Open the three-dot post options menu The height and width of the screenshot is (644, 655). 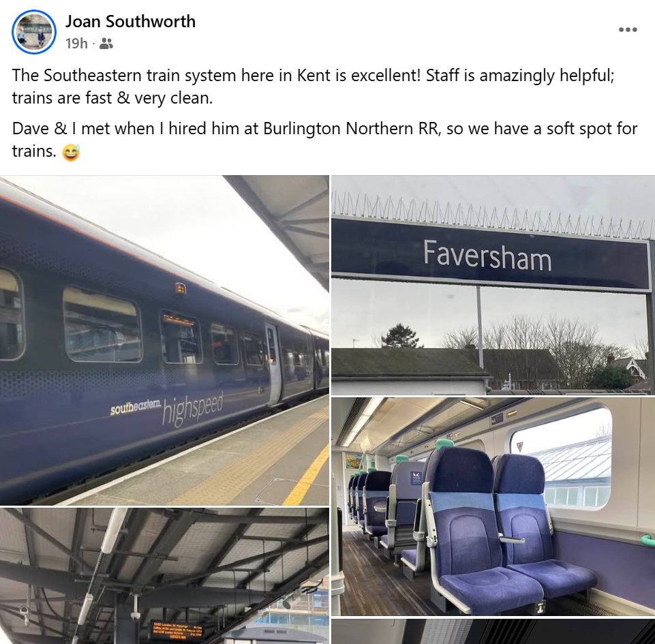(628, 30)
